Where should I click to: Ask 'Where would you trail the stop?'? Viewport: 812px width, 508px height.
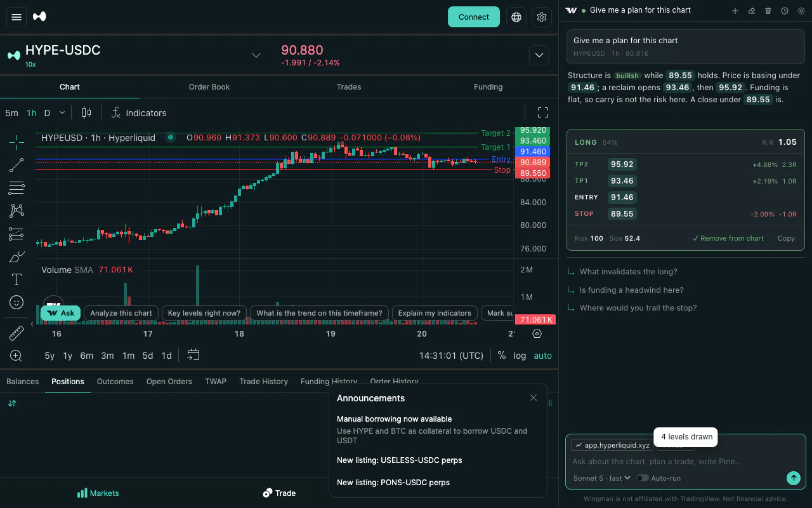point(638,308)
